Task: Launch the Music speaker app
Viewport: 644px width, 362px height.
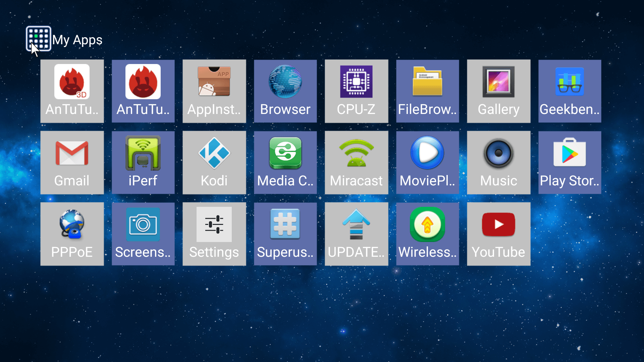Action: click(x=498, y=163)
